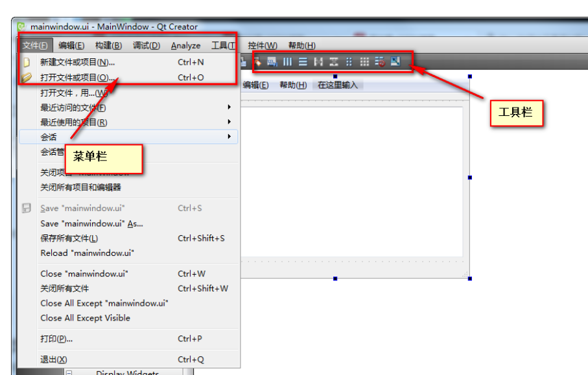Choose Lay Out Horizontally in Splitter icon
Image resolution: width=588 pixels, height=375 pixels.
coord(318,62)
